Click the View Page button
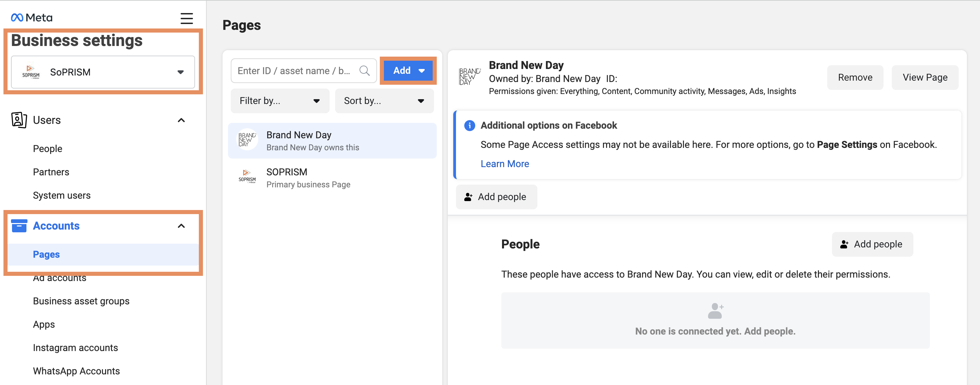The height and width of the screenshot is (385, 980). (925, 78)
